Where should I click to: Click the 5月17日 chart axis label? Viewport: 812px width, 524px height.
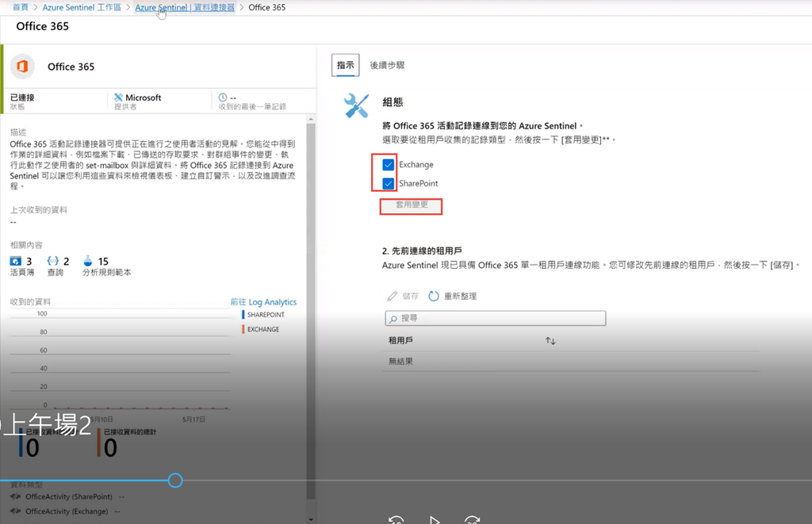click(x=193, y=419)
